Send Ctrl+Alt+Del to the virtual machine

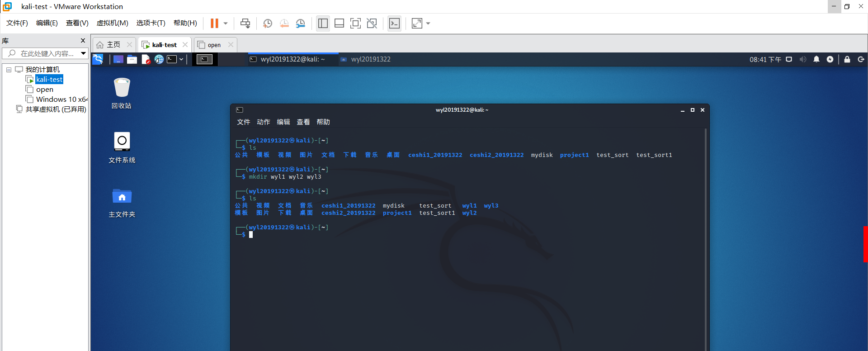click(245, 23)
